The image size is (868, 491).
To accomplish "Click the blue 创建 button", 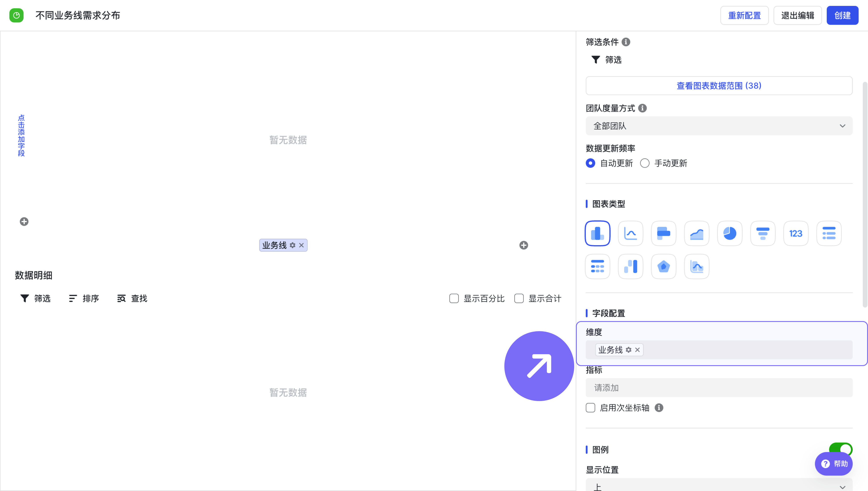I will [842, 16].
